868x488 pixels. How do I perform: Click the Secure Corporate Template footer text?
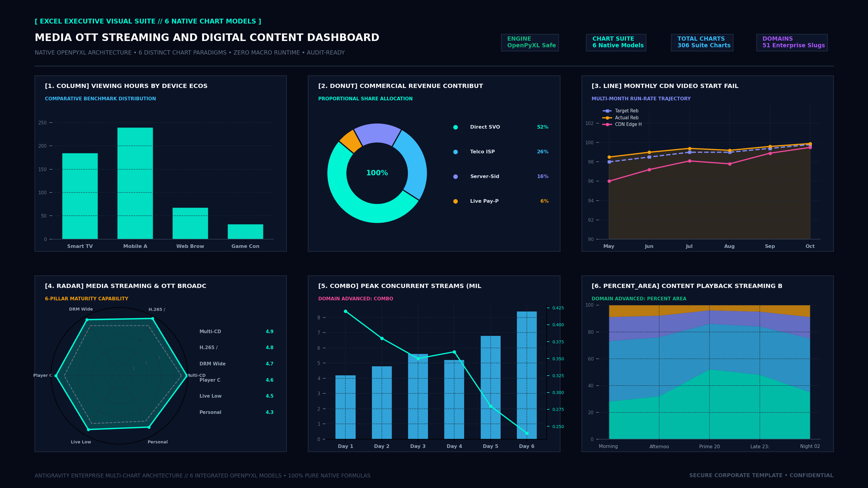(761, 476)
